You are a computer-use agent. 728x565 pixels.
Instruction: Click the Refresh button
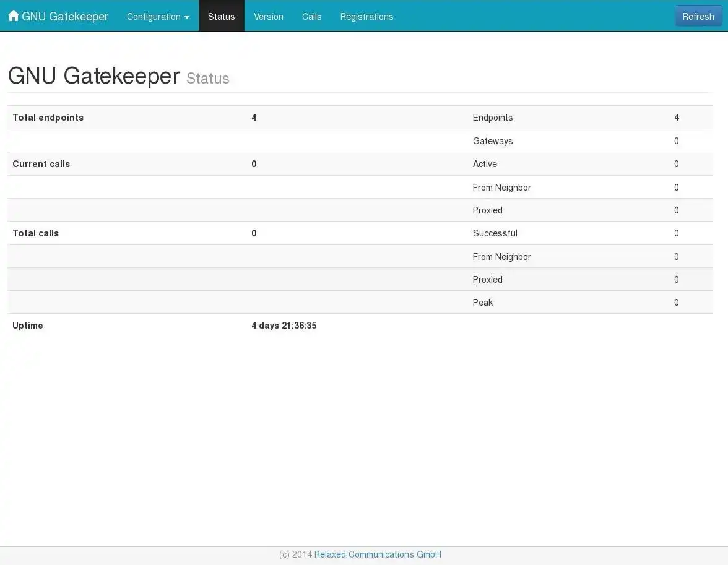tap(698, 16)
